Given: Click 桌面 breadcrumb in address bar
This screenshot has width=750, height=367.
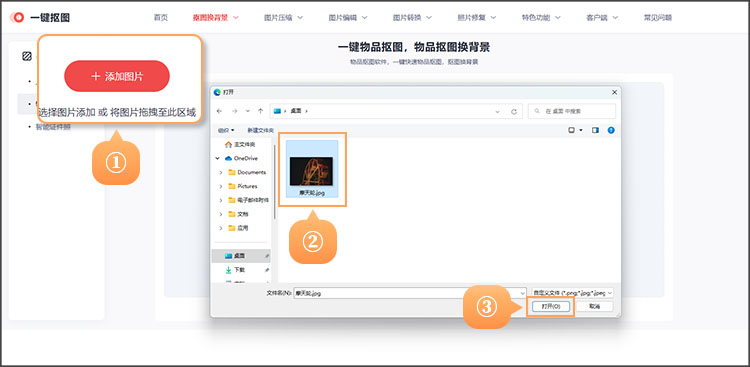Looking at the screenshot, I should (x=296, y=111).
